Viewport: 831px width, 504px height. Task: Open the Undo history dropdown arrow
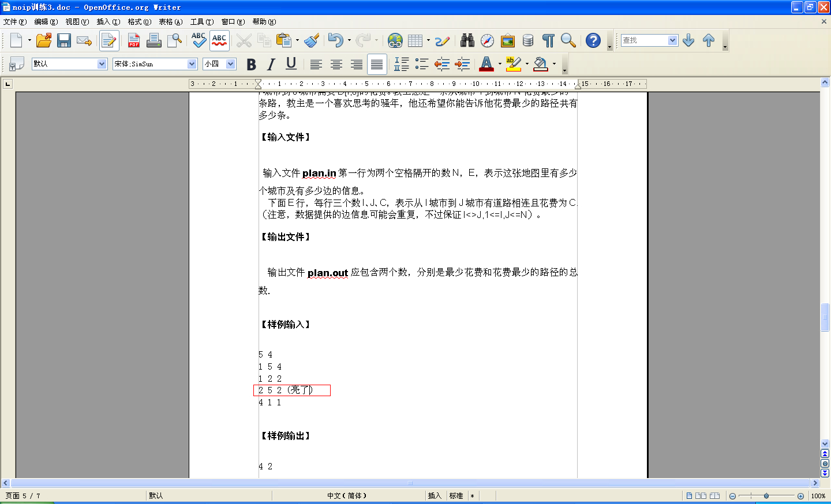click(x=349, y=40)
